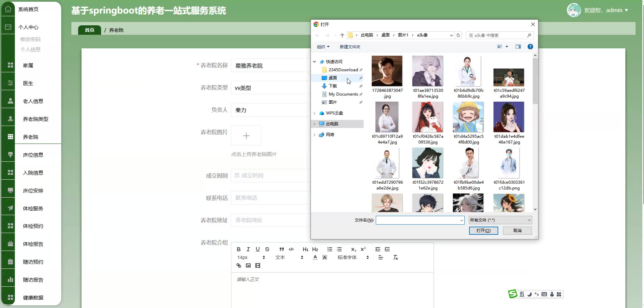Screen dimensions: 644x308
Task: Click the 打开 button in the dialog
Action: point(483,231)
